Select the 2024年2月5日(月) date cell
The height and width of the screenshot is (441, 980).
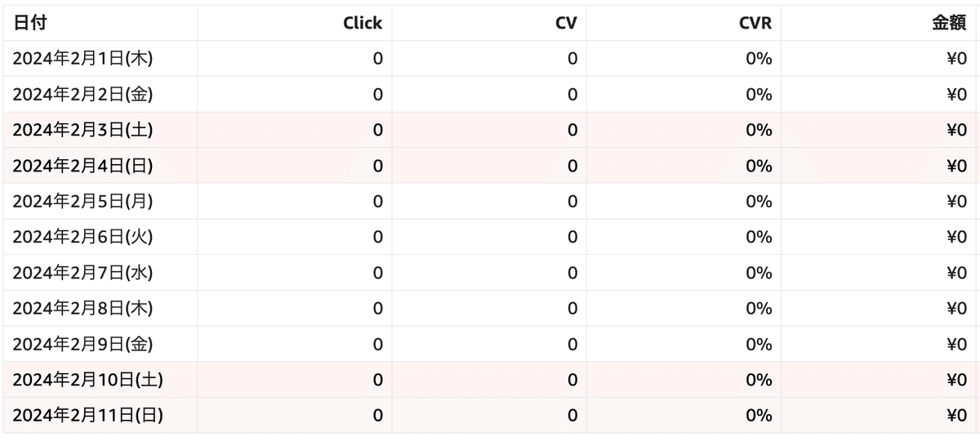pos(82,201)
